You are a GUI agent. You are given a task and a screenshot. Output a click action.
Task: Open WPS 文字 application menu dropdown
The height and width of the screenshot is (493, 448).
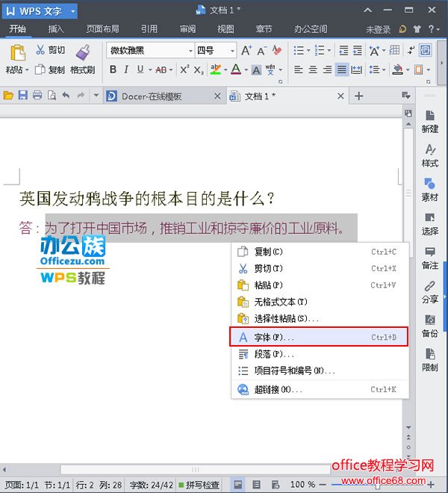click(73, 11)
